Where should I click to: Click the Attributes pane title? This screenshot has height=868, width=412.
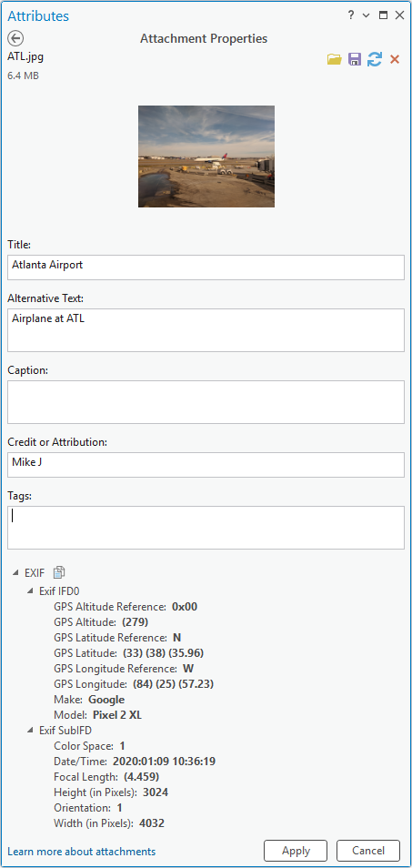(38, 15)
